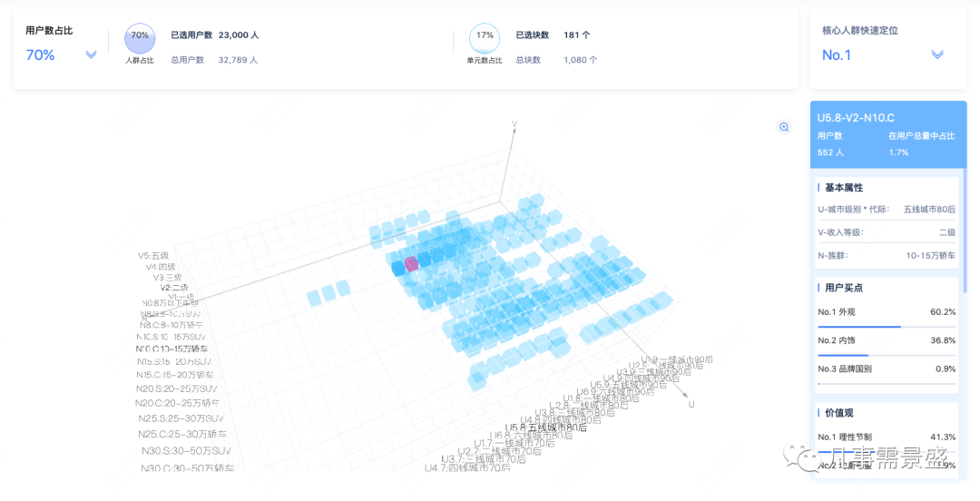The width and height of the screenshot is (980, 501).
Task: Select the pink highlighted cube in 3D chart
Action: pos(411,263)
